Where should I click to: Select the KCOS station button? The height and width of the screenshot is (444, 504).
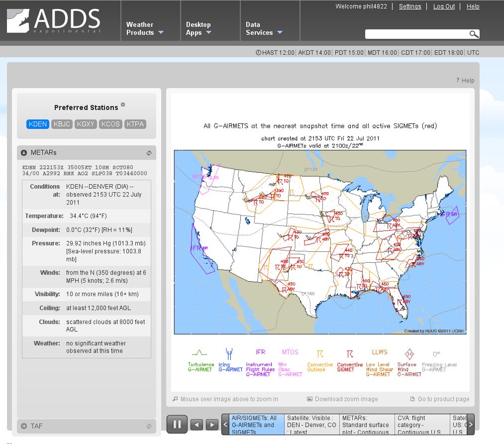(x=109, y=124)
